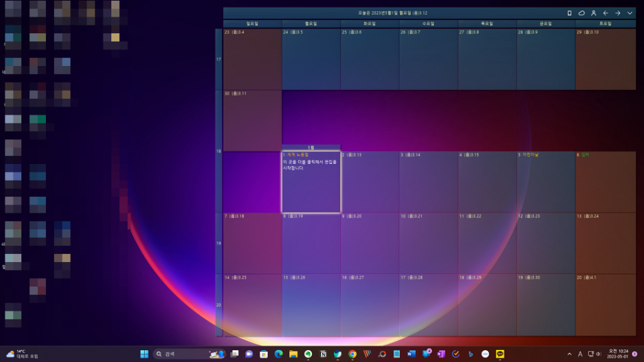Open File Explorer from the taskbar

(x=293, y=354)
